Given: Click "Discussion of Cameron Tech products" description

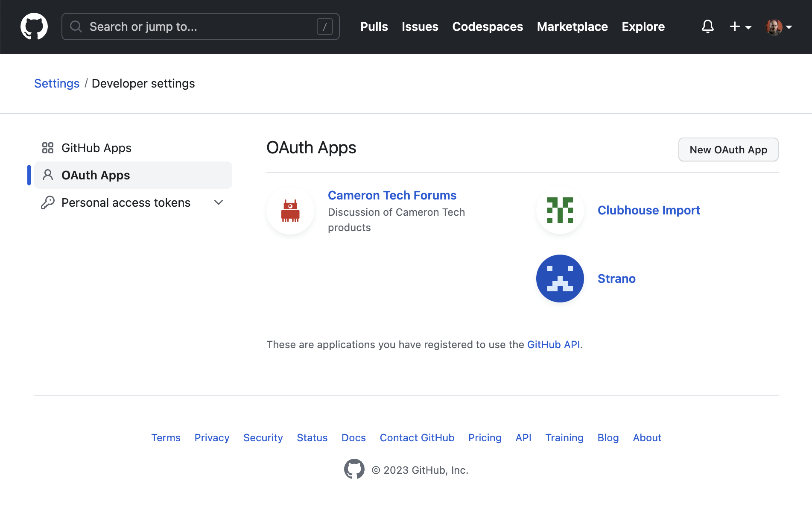Looking at the screenshot, I should click(x=396, y=220).
